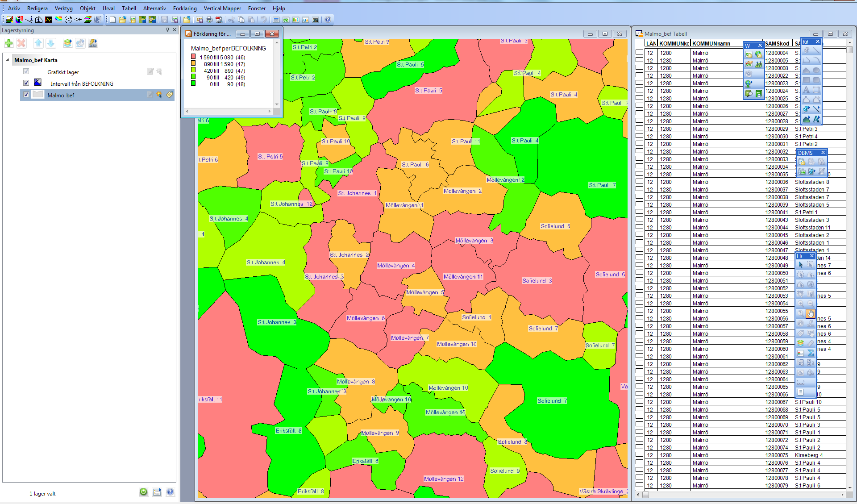Open new Browser window icon
The height and width of the screenshot is (504, 857).
[x=276, y=20]
